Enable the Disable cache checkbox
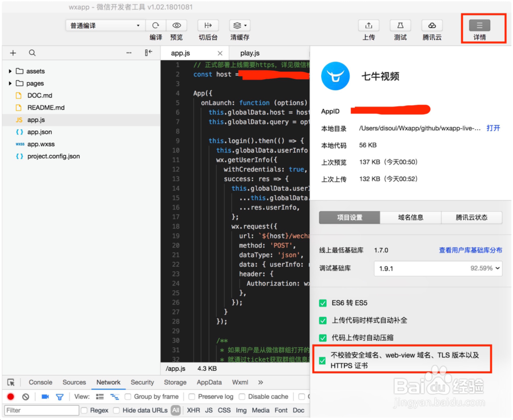 point(242,397)
